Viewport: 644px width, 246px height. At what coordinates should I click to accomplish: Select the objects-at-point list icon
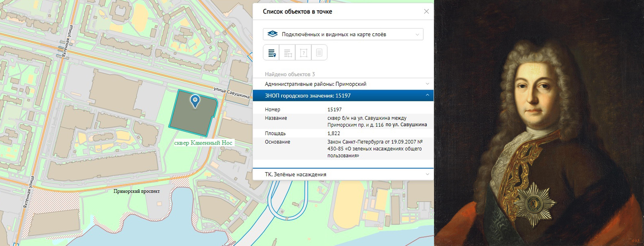271,53
